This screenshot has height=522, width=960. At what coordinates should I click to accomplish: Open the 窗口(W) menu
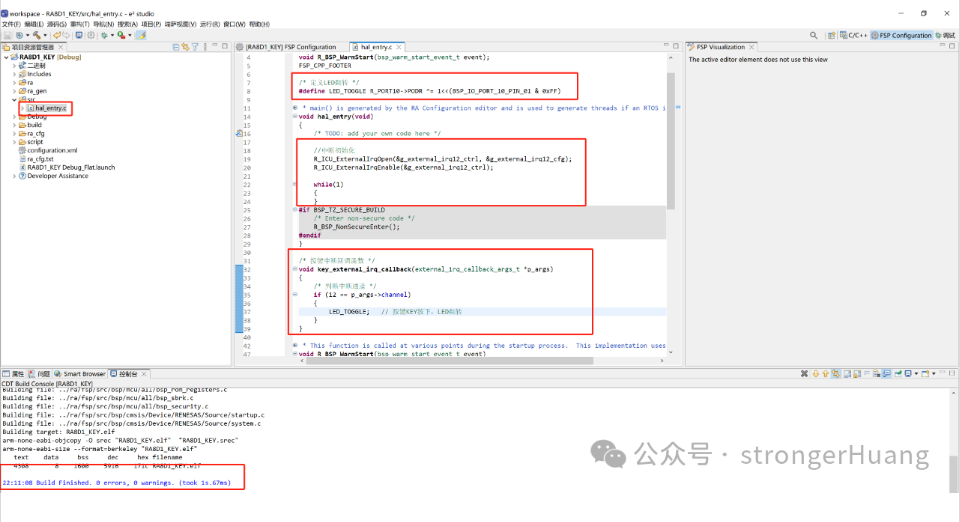(x=234, y=24)
